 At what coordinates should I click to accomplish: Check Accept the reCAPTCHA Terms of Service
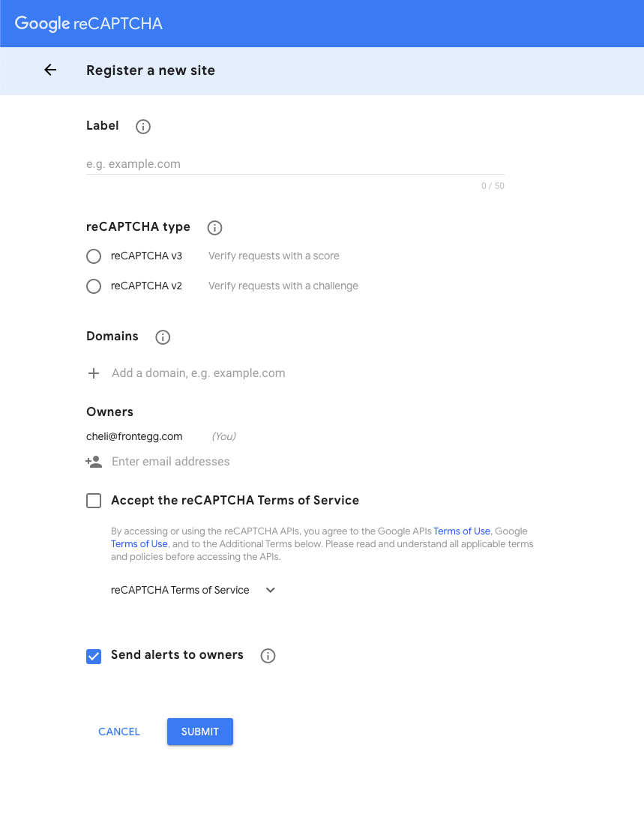tap(94, 501)
